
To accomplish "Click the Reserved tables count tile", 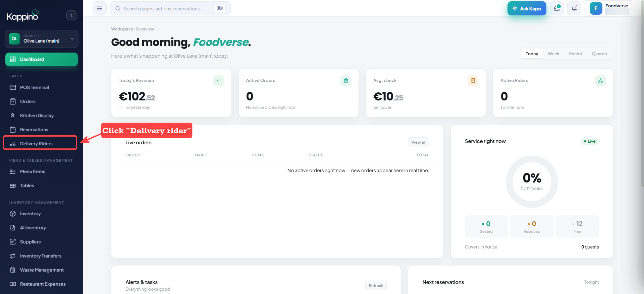I will [532, 227].
